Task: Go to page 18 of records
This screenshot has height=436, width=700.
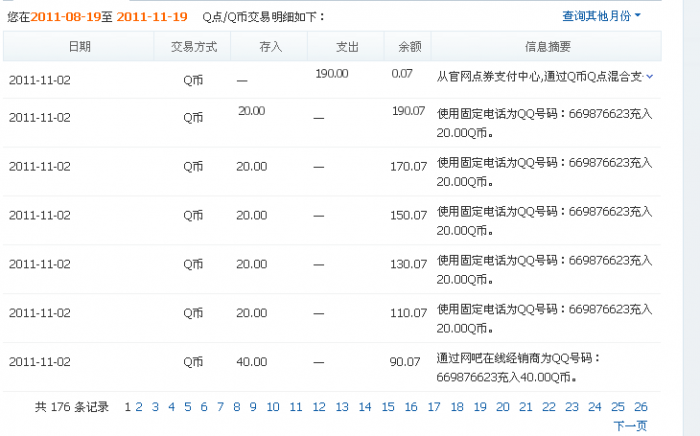Action: tap(457, 407)
